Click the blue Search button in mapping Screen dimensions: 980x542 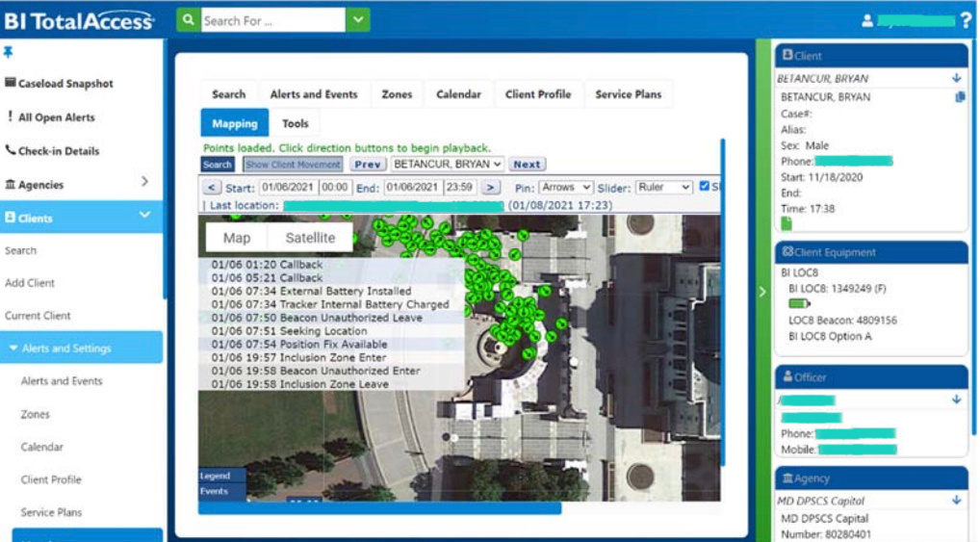tap(217, 165)
